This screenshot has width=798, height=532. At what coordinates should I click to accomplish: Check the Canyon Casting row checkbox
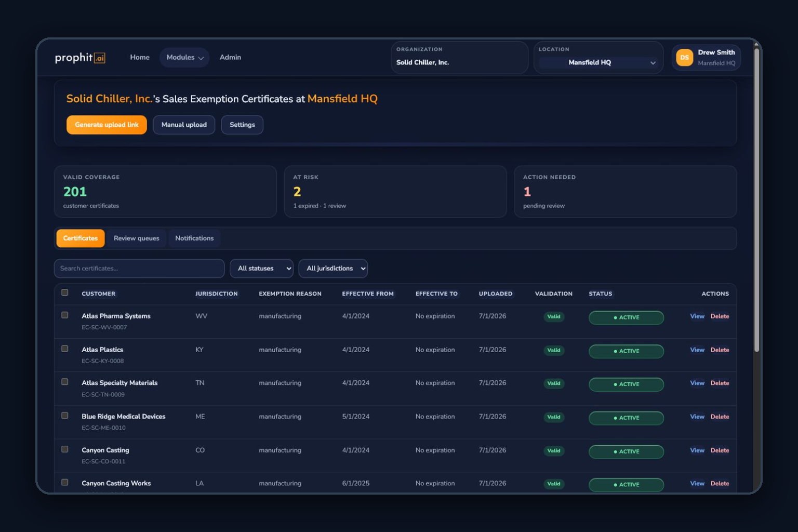65,449
